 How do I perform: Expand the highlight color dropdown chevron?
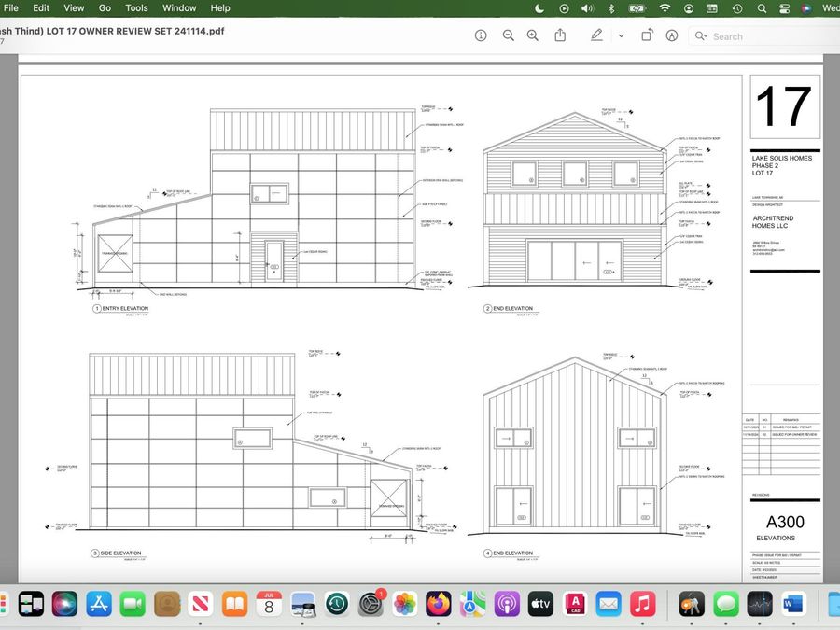(x=621, y=35)
